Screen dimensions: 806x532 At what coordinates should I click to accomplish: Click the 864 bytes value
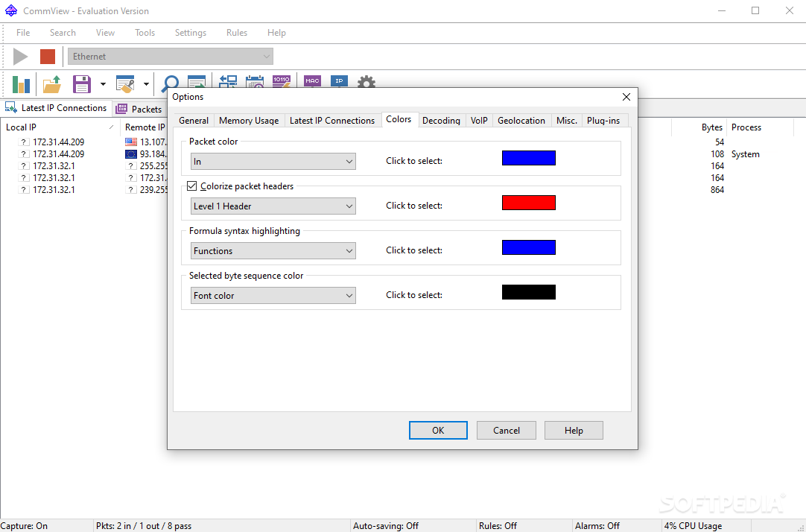pos(717,190)
